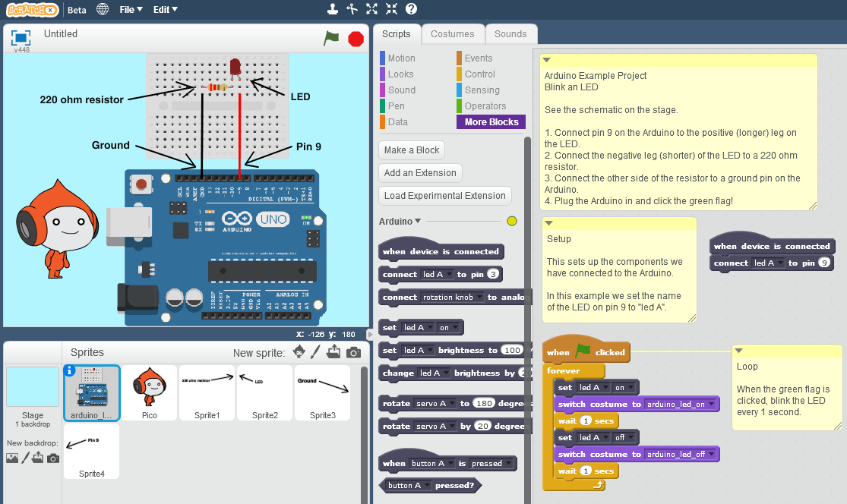Collapse the Loop comment
847x504 pixels.
pos(739,350)
